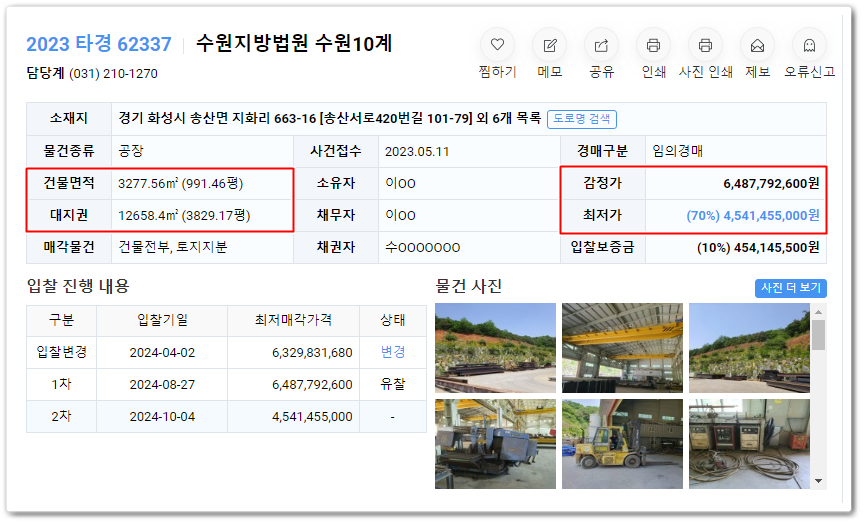The width and height of the screenshot is (864, 524).
Task: Select the 2024-10-04 bid date cell
Action: click(x=162, y=417)
